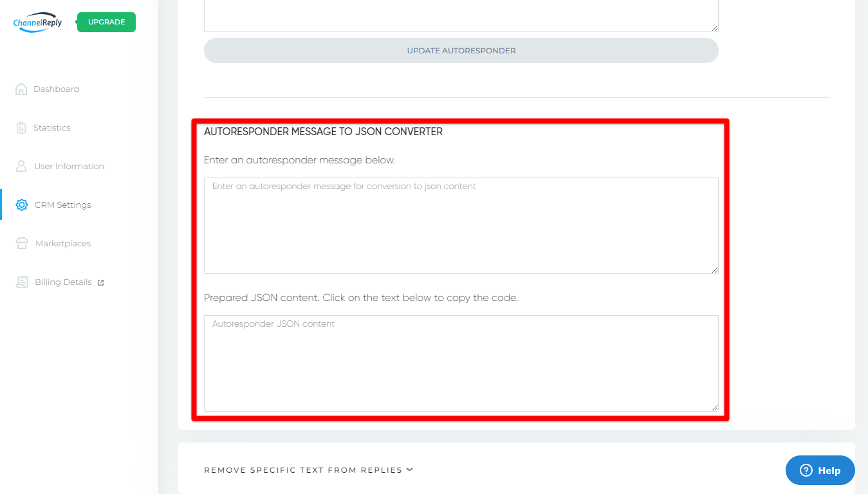Click the User Information person icon
Image resolution: width=868 pixels, height=494 pixels.
click(x=21, y=166)
